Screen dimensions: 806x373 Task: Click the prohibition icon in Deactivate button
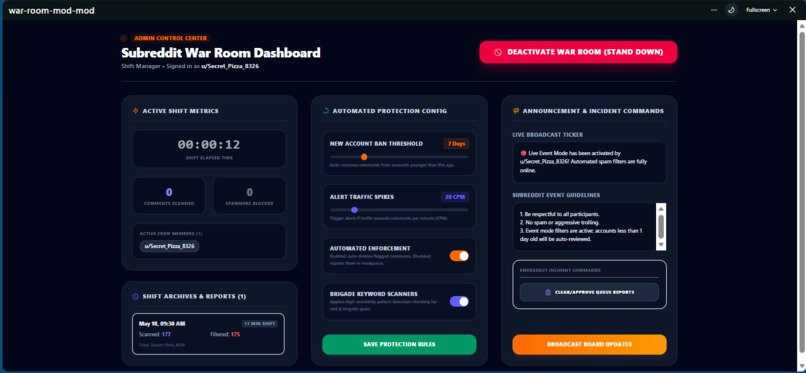(498, 52)
